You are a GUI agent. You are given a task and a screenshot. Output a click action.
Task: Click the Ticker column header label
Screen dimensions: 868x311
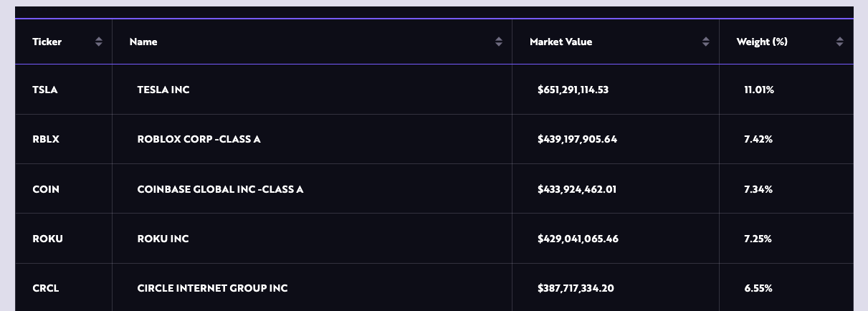pos(47,42)
